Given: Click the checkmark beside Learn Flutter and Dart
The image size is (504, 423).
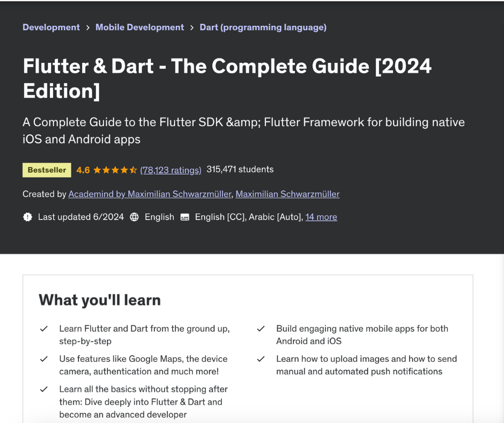Looking at the screenshot, I should point(44,329).
